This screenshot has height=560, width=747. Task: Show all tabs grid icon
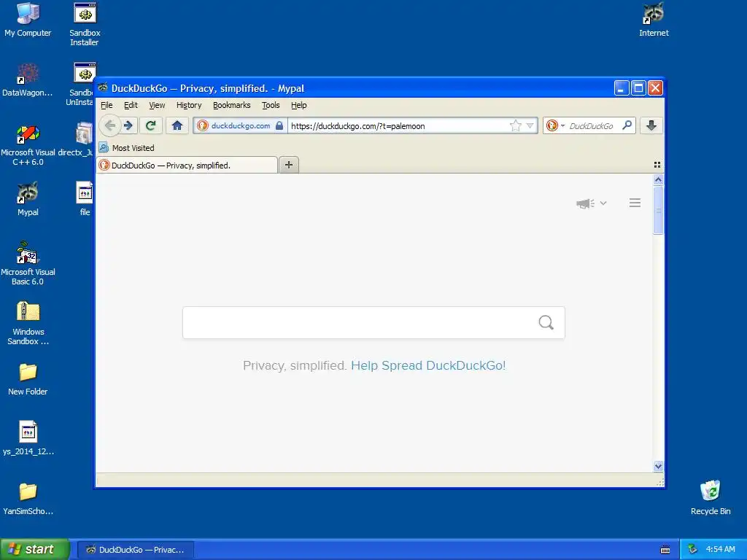657,165
